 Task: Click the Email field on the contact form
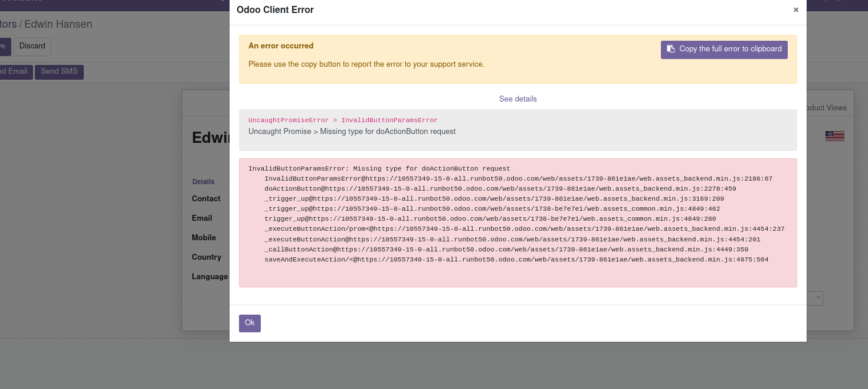pyautogui.click(x=202, y=218)
